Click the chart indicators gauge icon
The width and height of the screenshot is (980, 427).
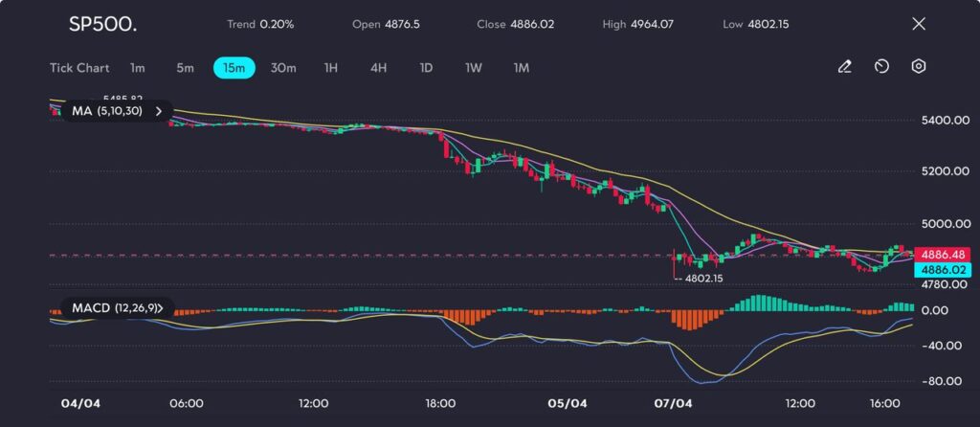pyautogui.click(x=881, y=67)
